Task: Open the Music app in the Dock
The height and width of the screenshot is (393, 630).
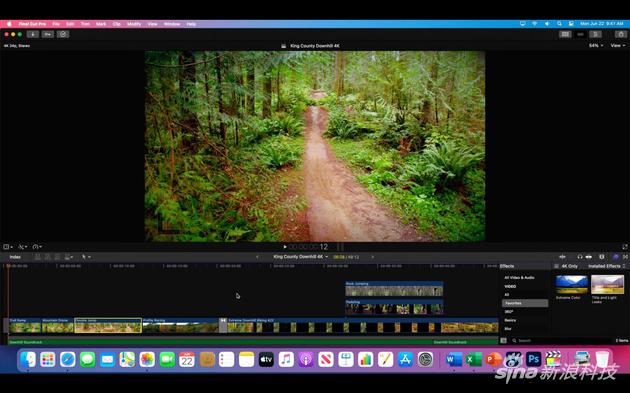Action: [x=286, y=359]
